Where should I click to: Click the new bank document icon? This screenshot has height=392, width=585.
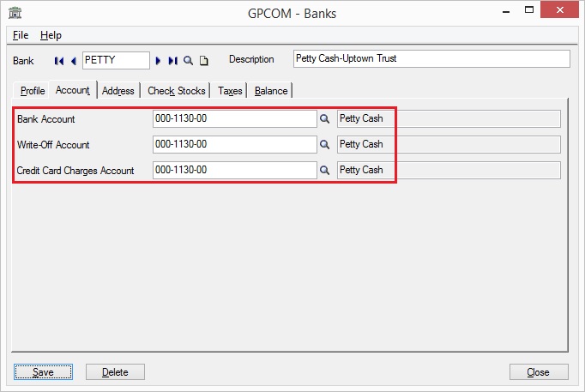[x=203, y=61]
